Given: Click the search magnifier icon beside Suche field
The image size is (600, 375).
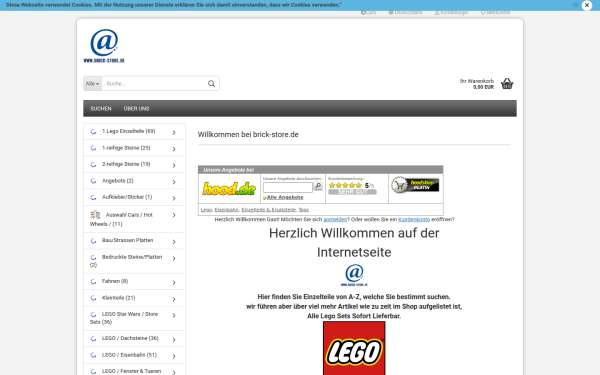Looking at the screenshot, I should point(211,83).
